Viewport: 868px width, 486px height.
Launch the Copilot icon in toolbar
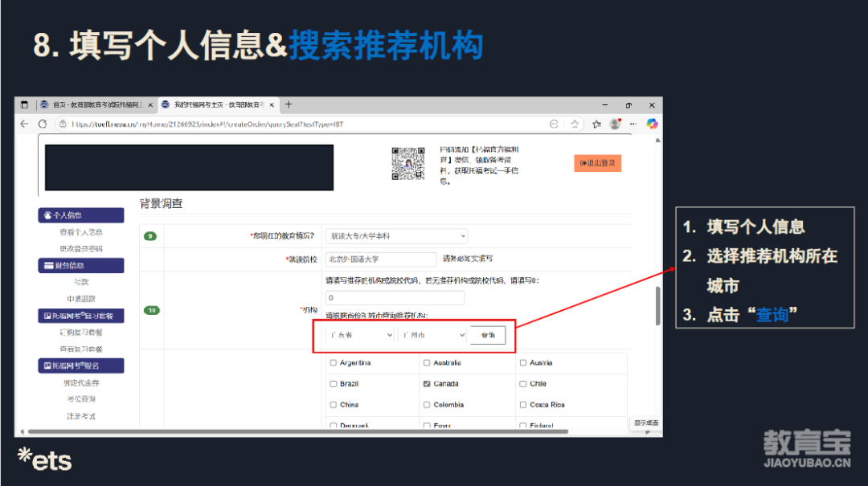652,124
